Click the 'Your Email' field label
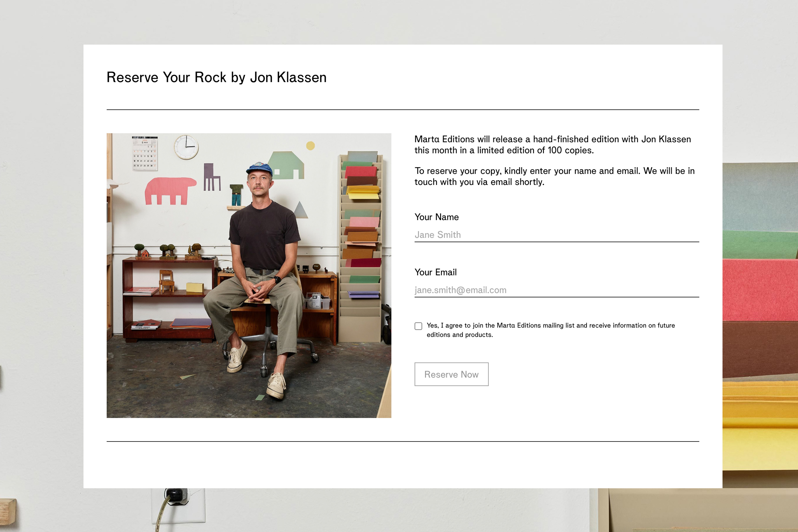 tap(436, 272)
